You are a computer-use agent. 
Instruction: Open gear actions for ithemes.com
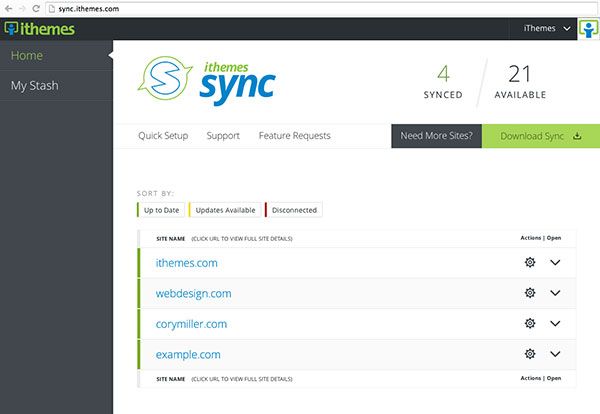tap(530, 262)
